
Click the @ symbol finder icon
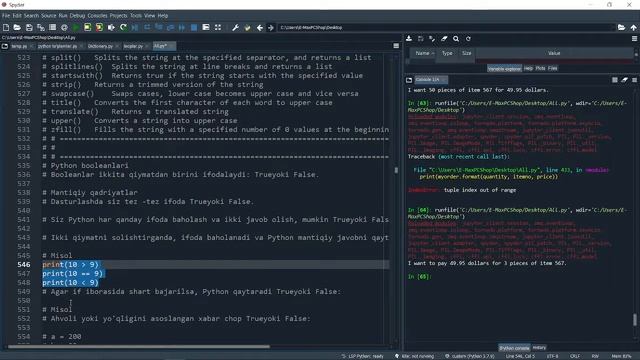tap(64, 27)
